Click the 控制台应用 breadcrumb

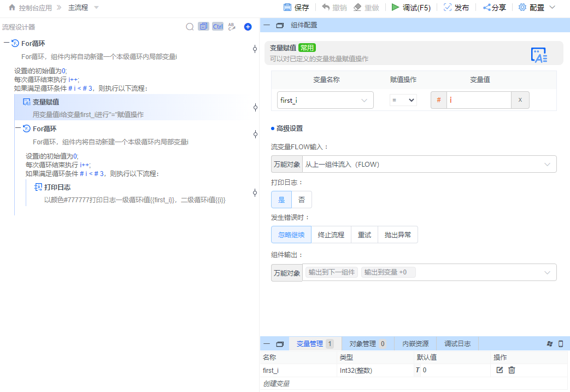pyautogui.click(x=36, y=7)
